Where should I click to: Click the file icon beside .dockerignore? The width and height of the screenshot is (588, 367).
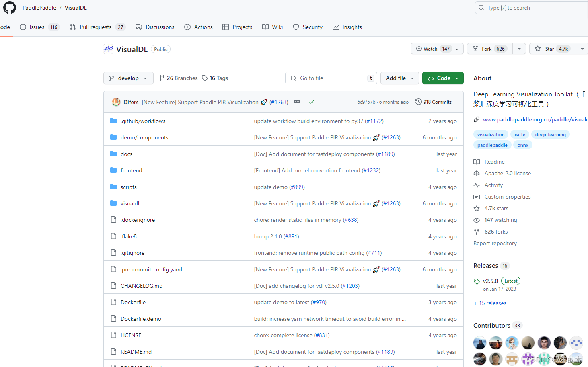tap(113, 219)
